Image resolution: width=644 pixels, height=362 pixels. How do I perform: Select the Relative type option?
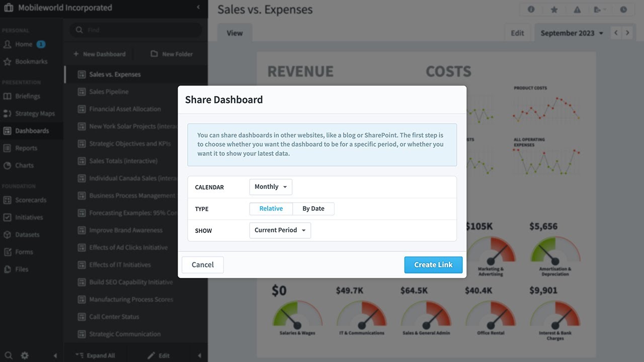point(271,209)
